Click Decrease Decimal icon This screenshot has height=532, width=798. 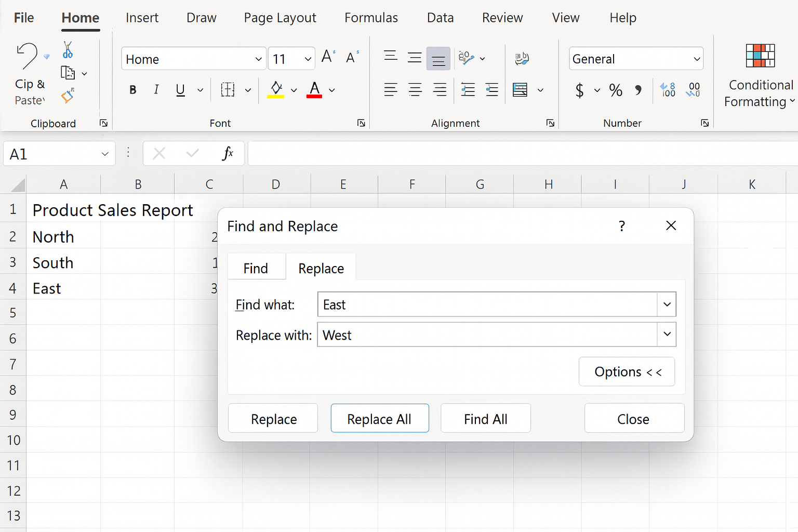click(x=693, y=90)
